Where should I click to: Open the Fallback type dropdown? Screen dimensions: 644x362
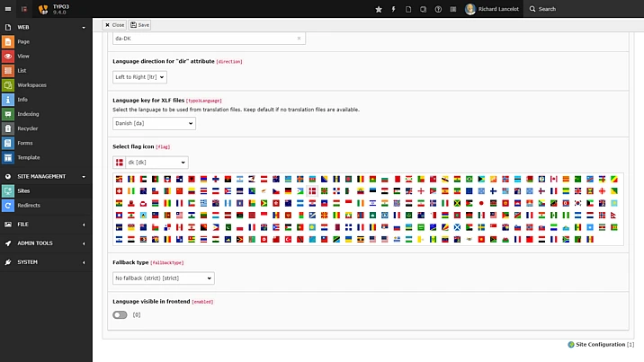(x=163, y=278)
